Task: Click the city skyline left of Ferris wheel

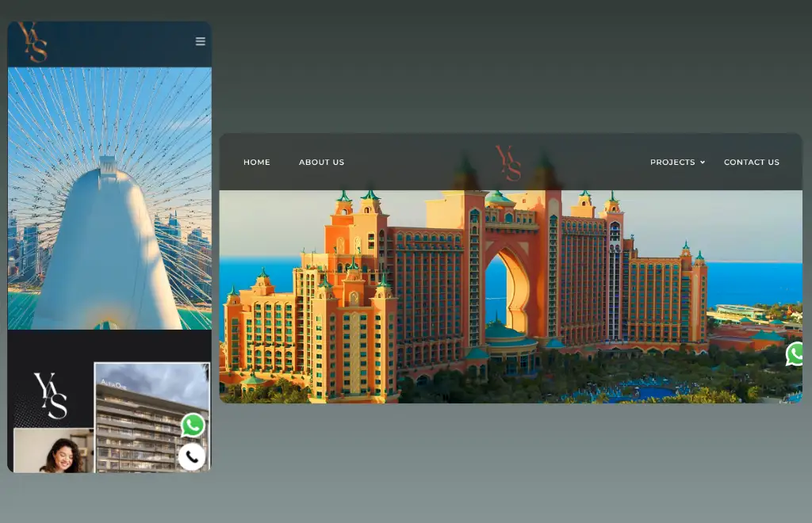Action: [x=24, y=254]
